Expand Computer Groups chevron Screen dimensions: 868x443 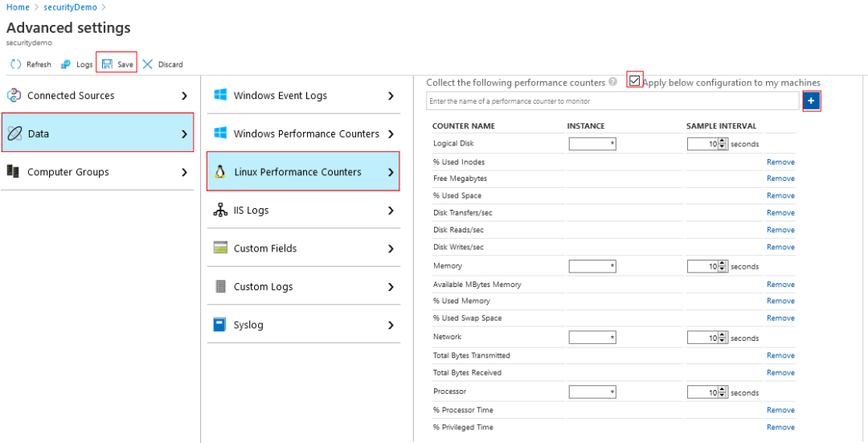coord(184,172)
